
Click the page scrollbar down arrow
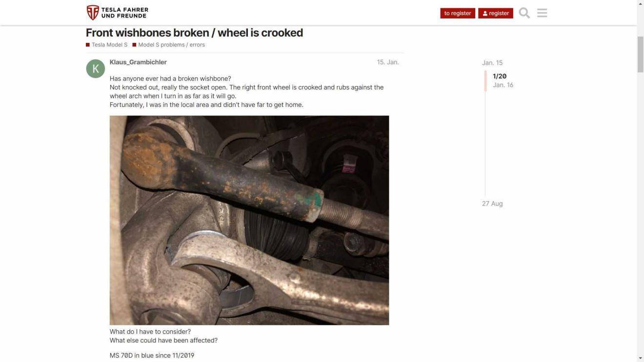(x=640, y=358)
